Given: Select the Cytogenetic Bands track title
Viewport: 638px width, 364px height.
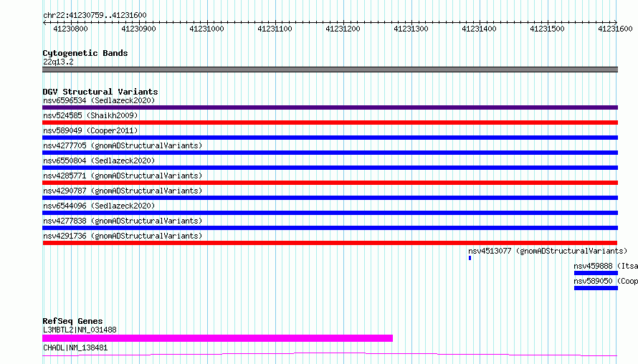Looking at the screenshot, I should coord(85,53).
